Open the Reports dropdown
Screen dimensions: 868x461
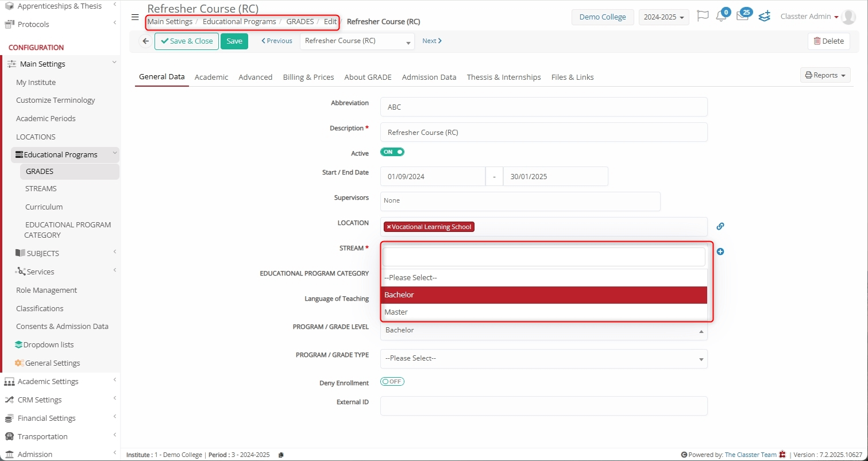pos(825,75)
